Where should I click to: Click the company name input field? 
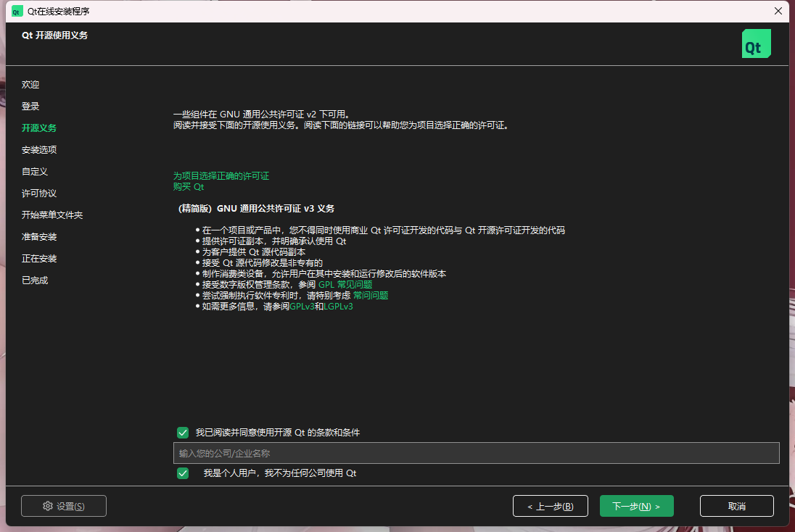tap(476, 453)
